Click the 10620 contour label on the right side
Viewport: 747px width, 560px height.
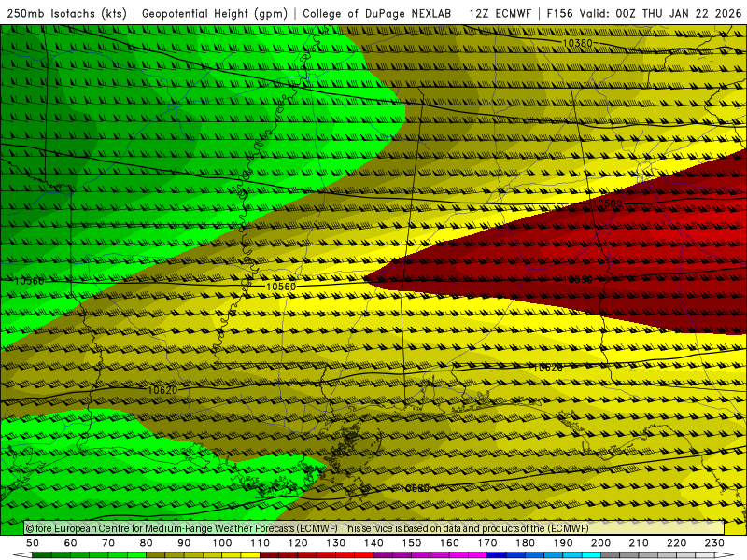[x=547, y=367]
